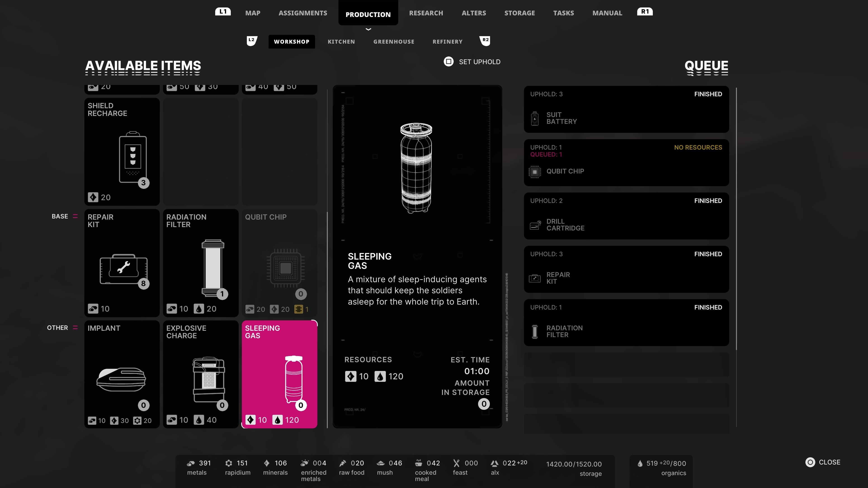Click the raw food resource icon
This screenshot has height=488, width=868.
tap(343, 463)
